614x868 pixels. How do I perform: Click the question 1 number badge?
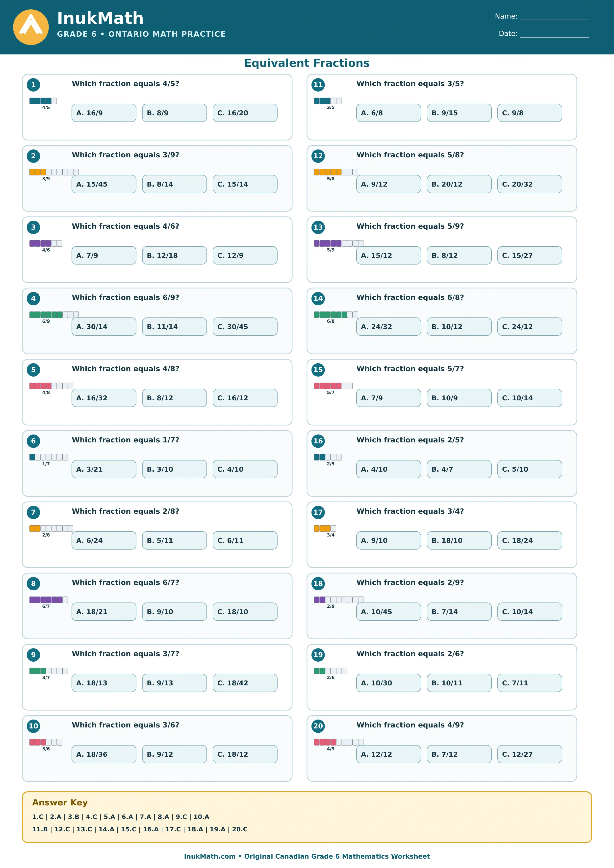click(33, 85)
